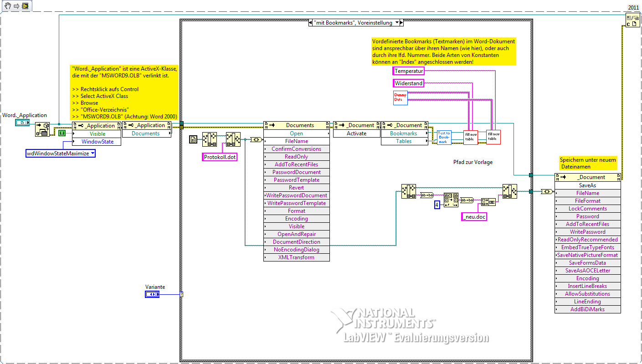This screenshot has width=642, height=364.
Task: Select the Build Path node above _neu.doc
Action: click(510, 191)
